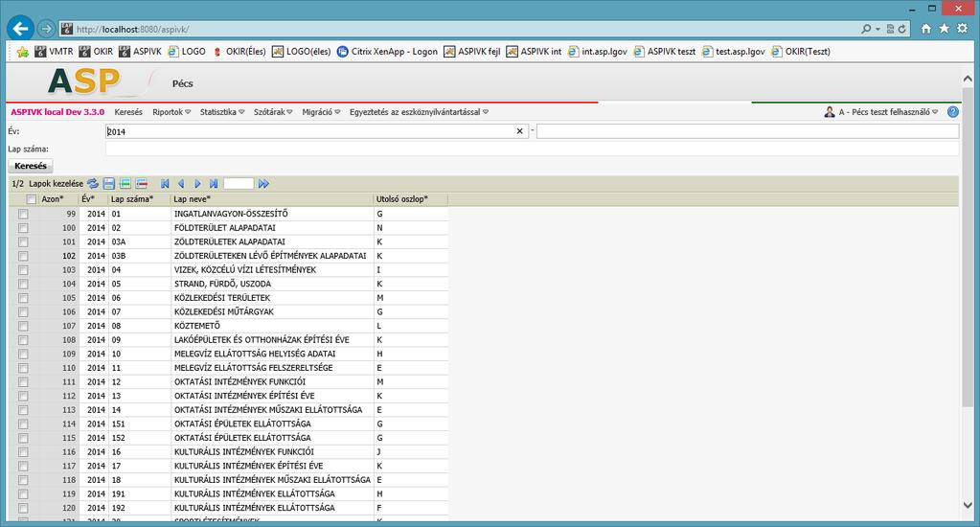Sort by the Év* column header
The image size is (980, 527).
88,199
